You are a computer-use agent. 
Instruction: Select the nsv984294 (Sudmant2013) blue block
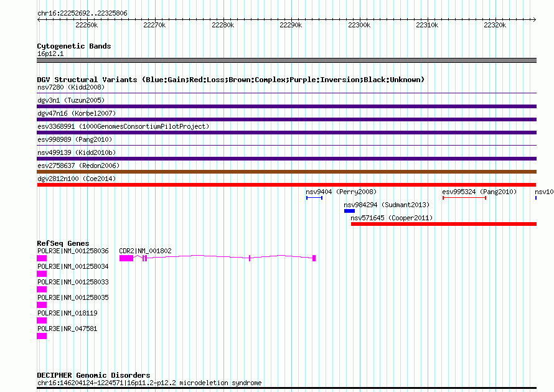point(349,211)
